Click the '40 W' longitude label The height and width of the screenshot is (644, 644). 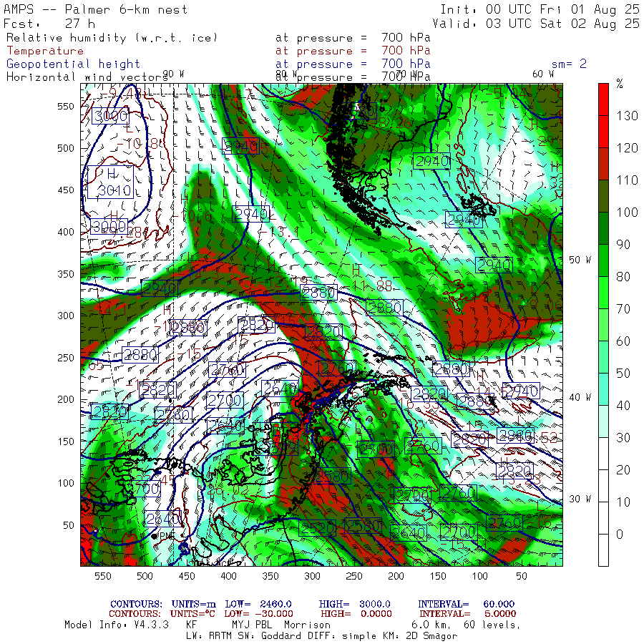pos(580,397)
